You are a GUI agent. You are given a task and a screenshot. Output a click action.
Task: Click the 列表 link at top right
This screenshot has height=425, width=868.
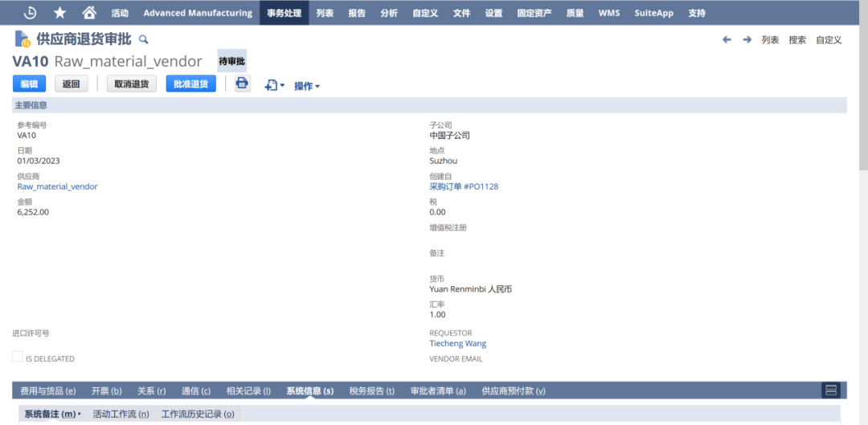[770, 40]
